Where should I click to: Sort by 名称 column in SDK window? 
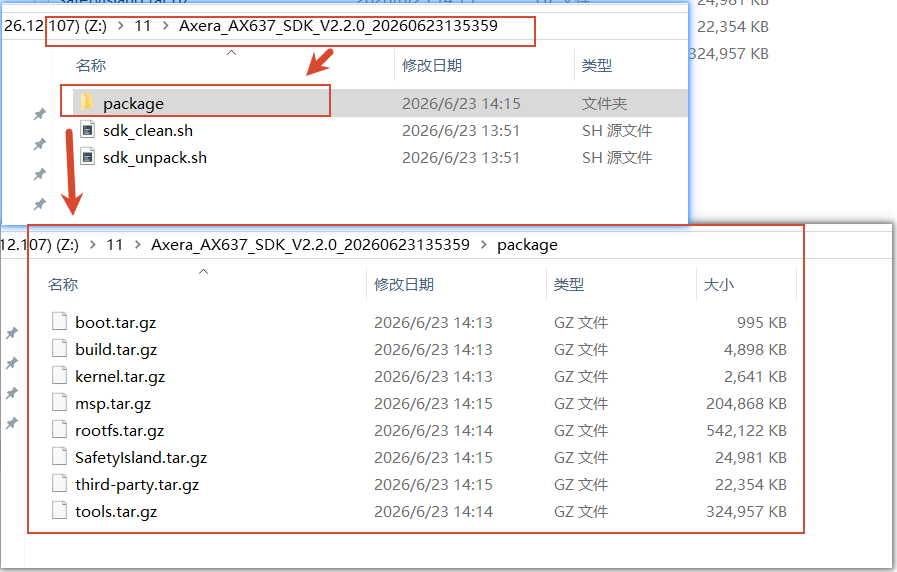tap(91, 65)
